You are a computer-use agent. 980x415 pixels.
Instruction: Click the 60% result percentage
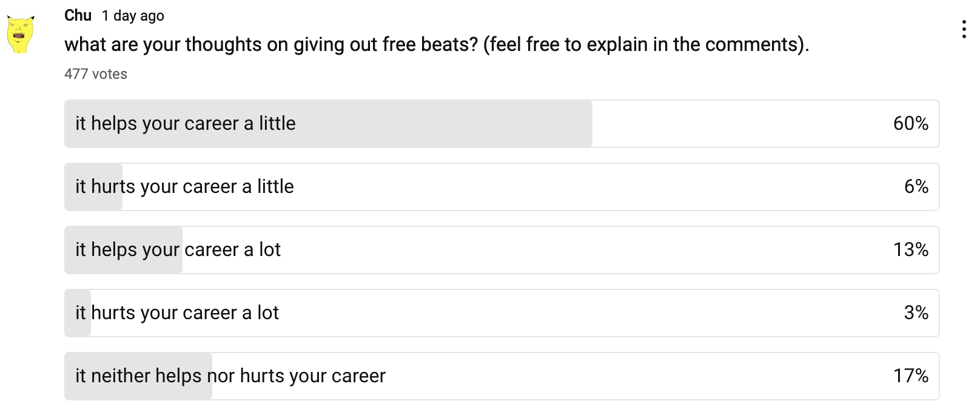click(910, 124)
